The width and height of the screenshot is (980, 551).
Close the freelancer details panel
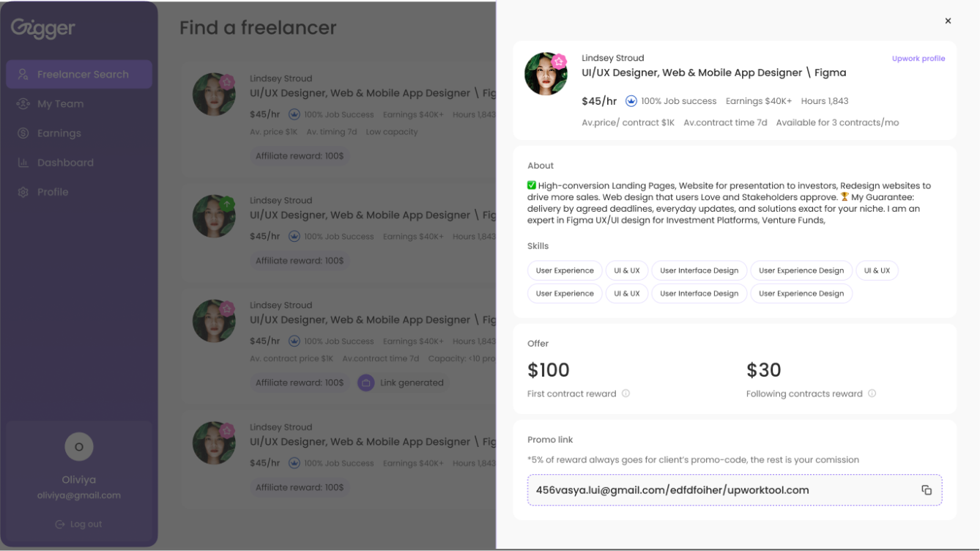(x=948, y=21)
